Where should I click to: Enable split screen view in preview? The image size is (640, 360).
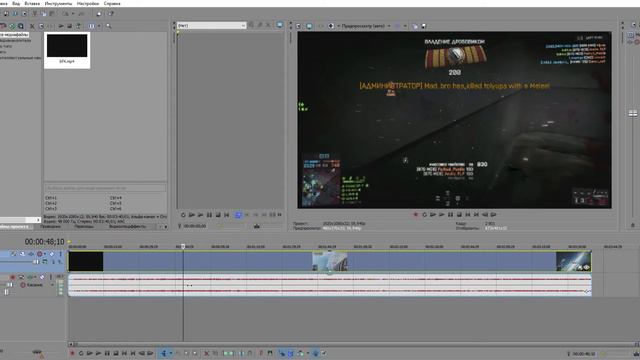[331, 26]
